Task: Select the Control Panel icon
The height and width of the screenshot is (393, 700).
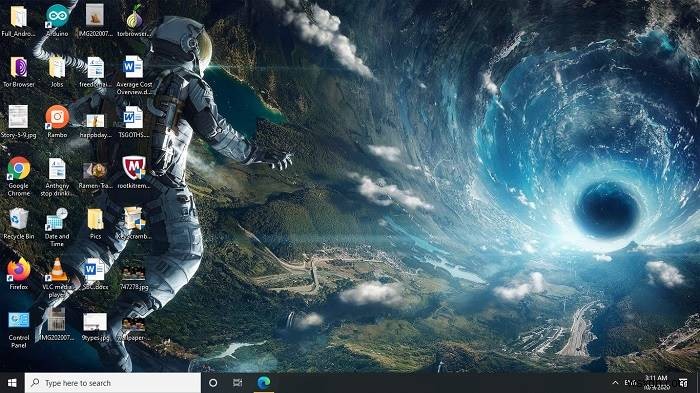Action: (19, 321)
